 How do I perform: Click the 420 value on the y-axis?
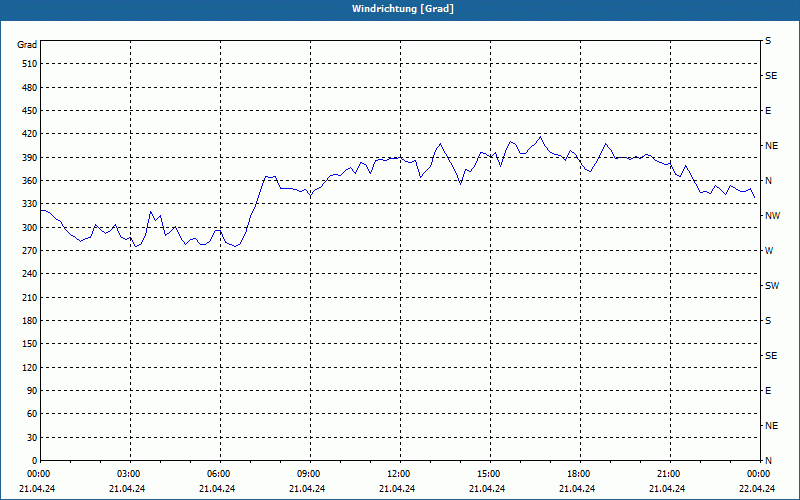point(30,134)
